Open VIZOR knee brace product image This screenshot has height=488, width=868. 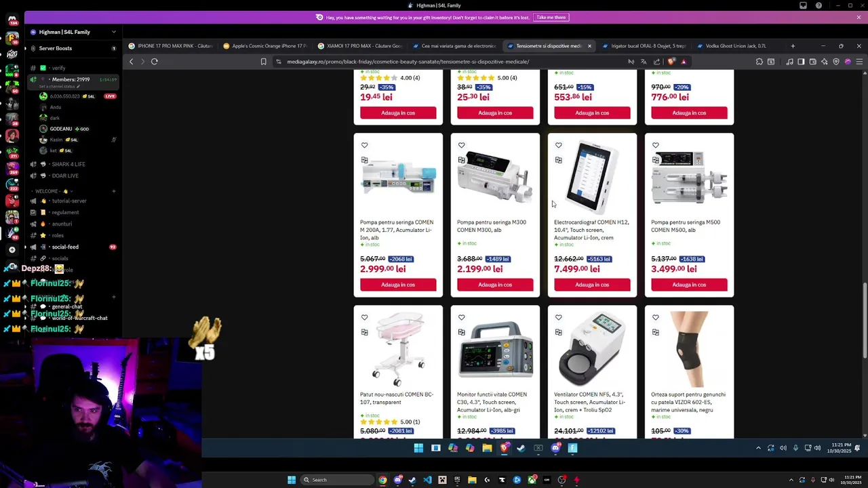(689, 349)
